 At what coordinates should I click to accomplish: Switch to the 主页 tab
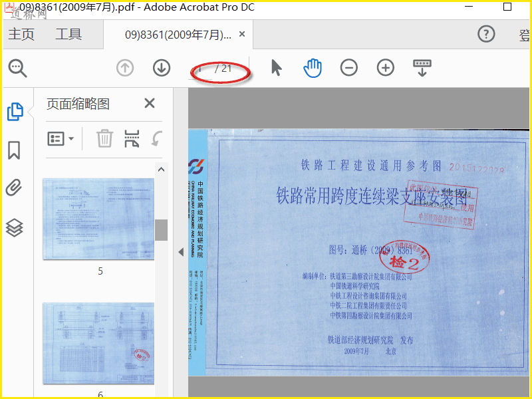click(21, 35)
